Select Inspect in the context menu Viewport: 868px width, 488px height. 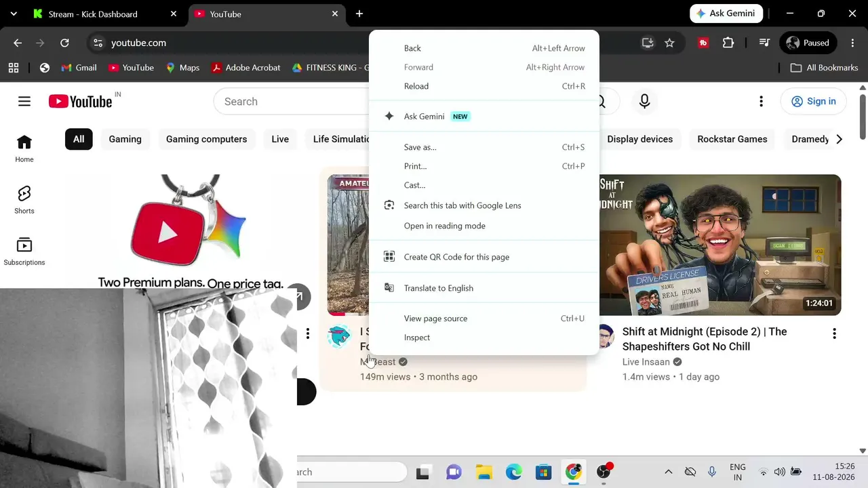coord(484,338)
